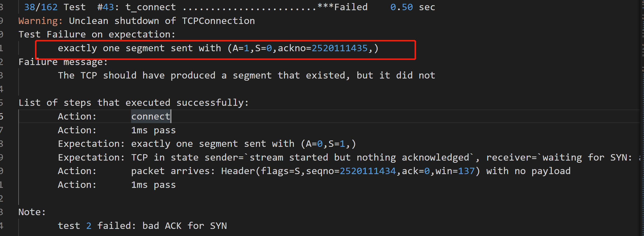
Task: Click the "Test Failure on expectation:" line
Action: (97, 34)
